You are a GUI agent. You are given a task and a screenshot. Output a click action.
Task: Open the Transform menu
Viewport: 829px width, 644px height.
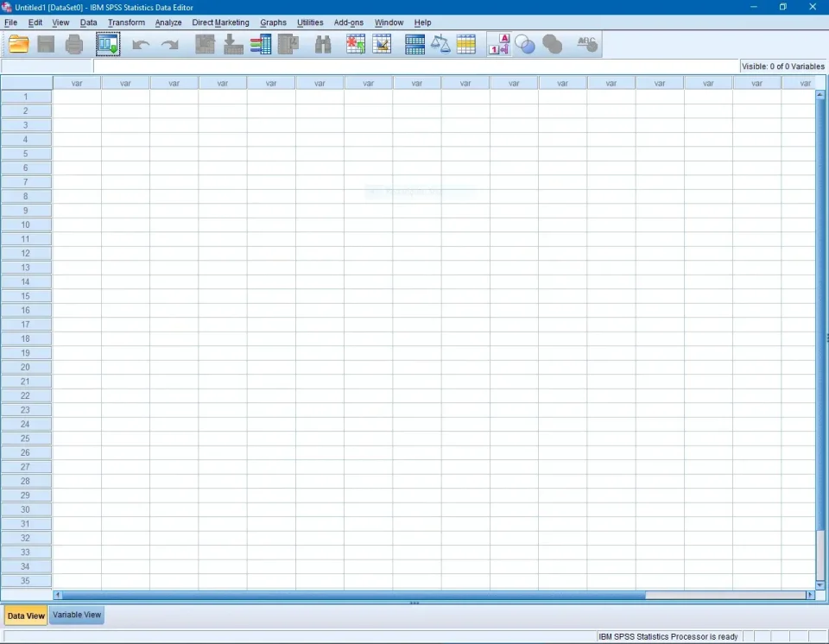click(x=126, y=22)
